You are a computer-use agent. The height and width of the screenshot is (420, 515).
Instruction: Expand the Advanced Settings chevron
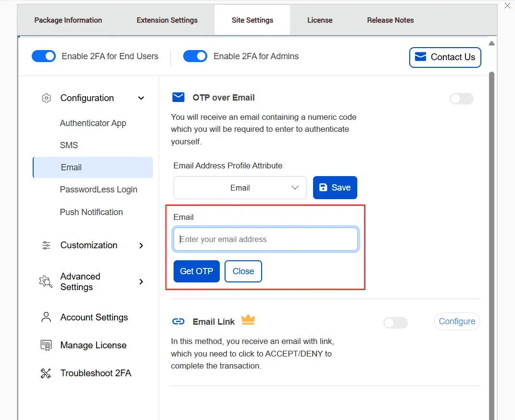[x=141, y=281]
